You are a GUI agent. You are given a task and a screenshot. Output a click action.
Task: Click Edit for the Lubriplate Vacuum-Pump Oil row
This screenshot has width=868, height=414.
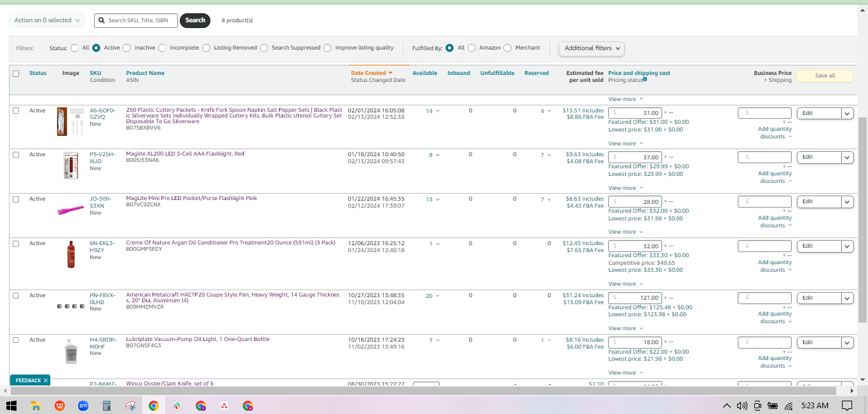click(x=818, y=343)
